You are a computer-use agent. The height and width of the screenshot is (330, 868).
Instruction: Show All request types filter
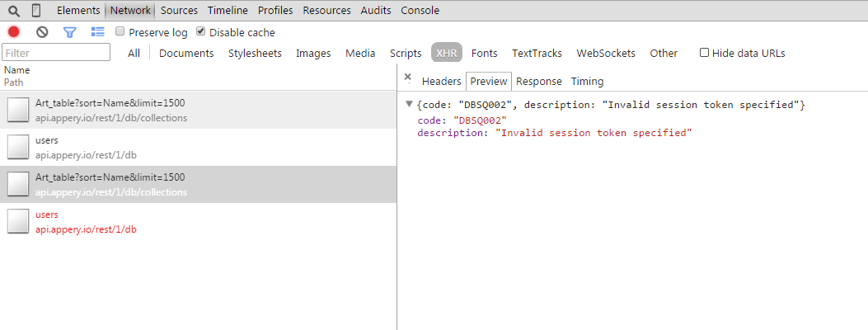(x=134, y=53)
